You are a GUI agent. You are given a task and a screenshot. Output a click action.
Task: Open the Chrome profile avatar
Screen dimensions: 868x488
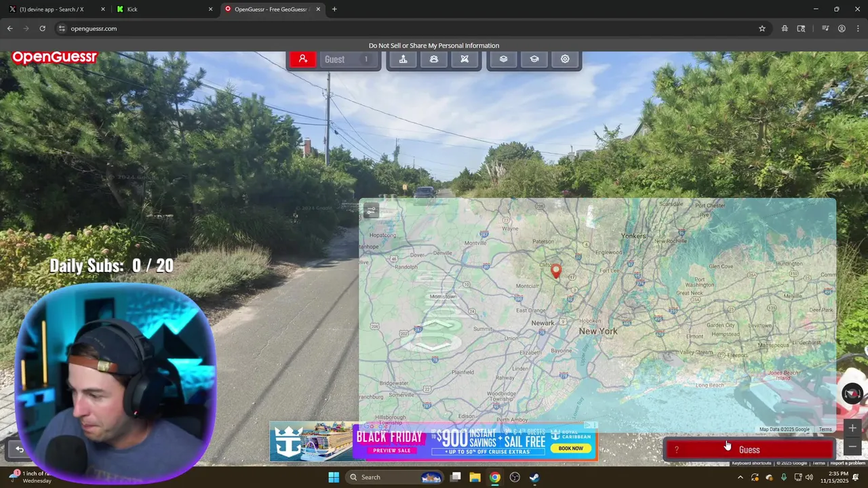coord(842,28)
